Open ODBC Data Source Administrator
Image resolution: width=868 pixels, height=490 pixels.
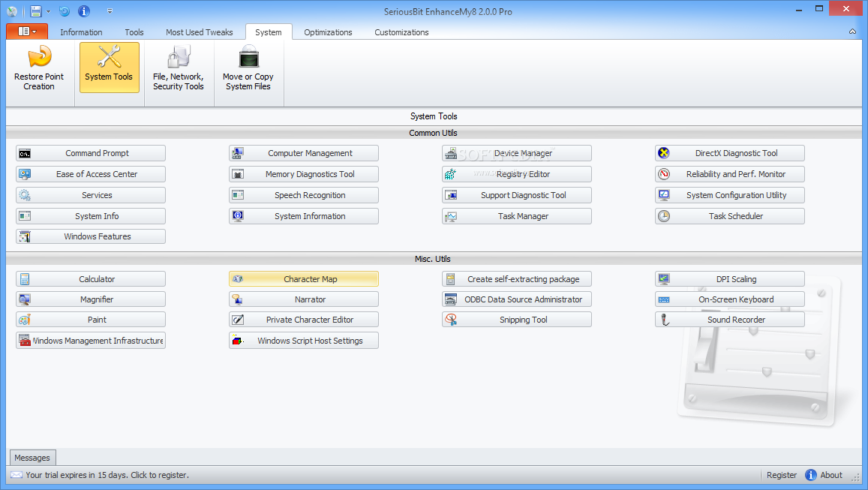517,299
